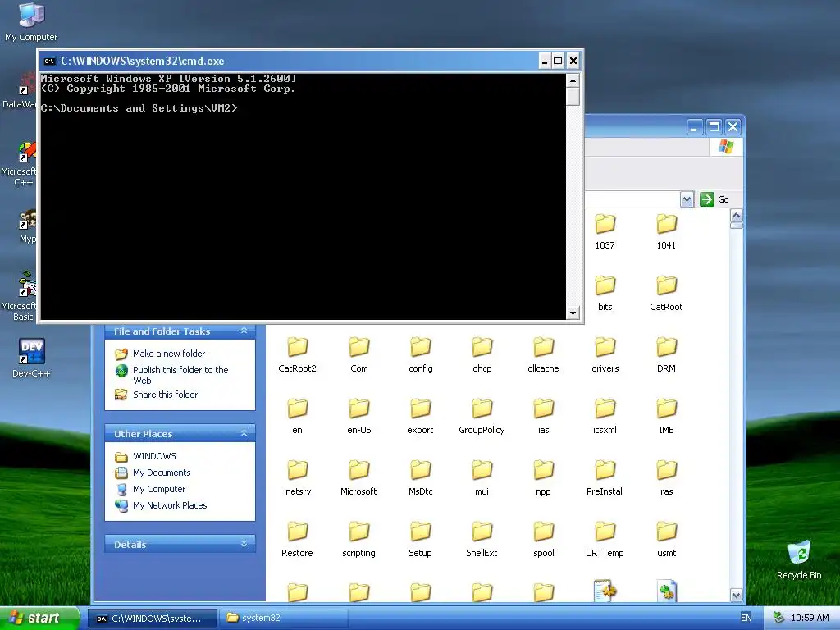This screenshot has height=630, width=840.
Task: Click Publish this folder to the Web
Action: (180, 375)
